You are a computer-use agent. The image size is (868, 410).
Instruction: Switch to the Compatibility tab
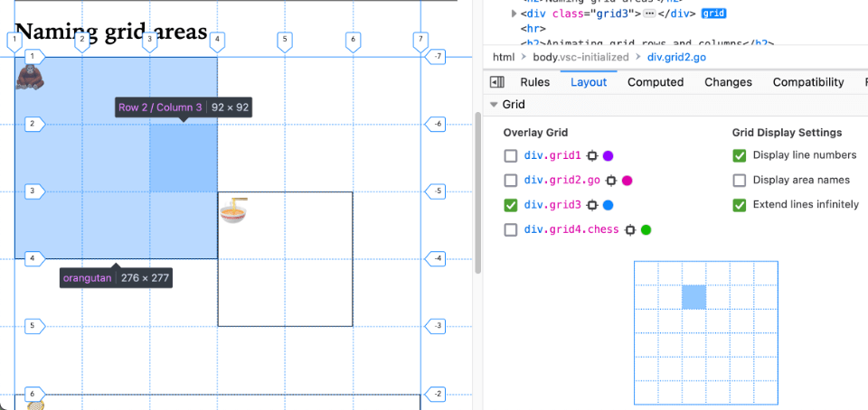click(x=808, y=82)
